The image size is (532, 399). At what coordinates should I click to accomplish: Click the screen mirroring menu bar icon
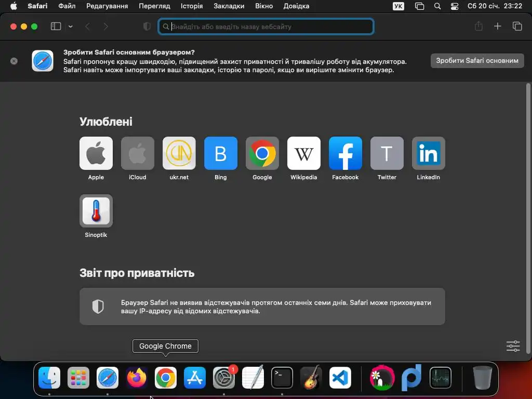(x=420, y=6)
